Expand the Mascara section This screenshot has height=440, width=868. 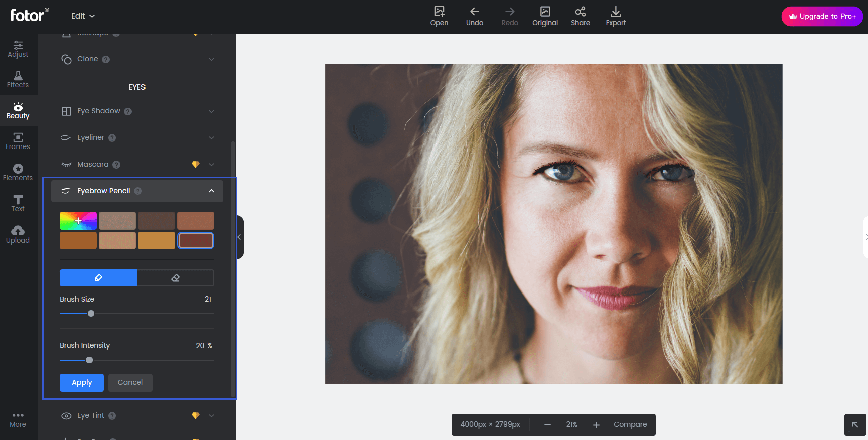(212, 165)
